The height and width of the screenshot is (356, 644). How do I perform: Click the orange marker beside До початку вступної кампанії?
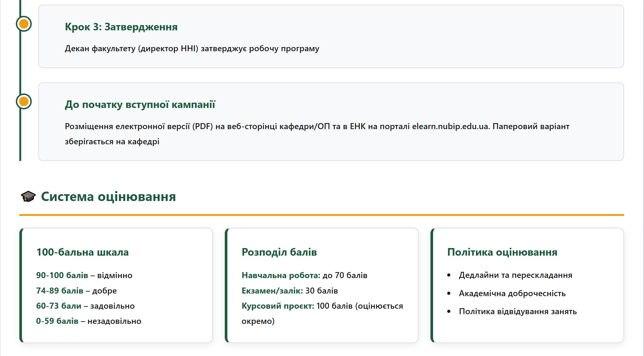(x=24, y=101)
